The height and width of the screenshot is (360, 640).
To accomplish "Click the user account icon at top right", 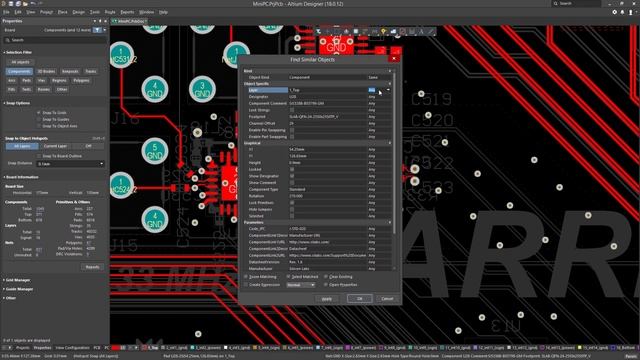I will tap(631, 12).
